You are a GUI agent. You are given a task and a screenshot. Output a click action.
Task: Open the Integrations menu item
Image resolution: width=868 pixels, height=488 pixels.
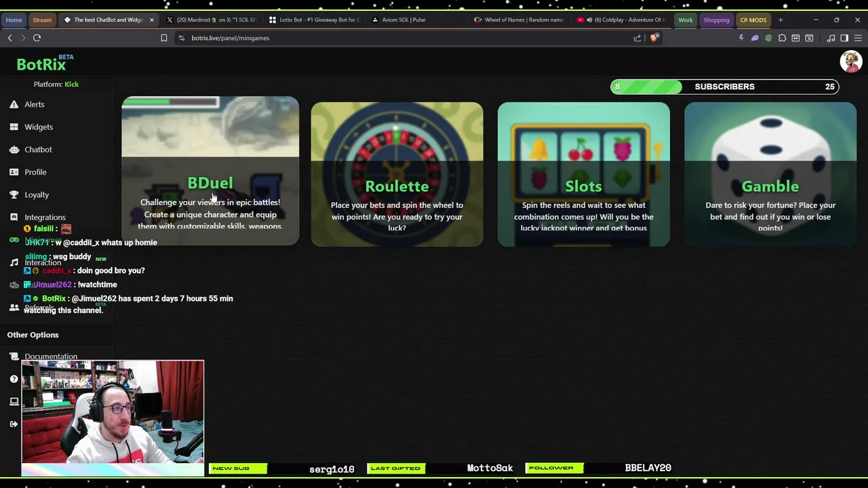click(45, 217)
